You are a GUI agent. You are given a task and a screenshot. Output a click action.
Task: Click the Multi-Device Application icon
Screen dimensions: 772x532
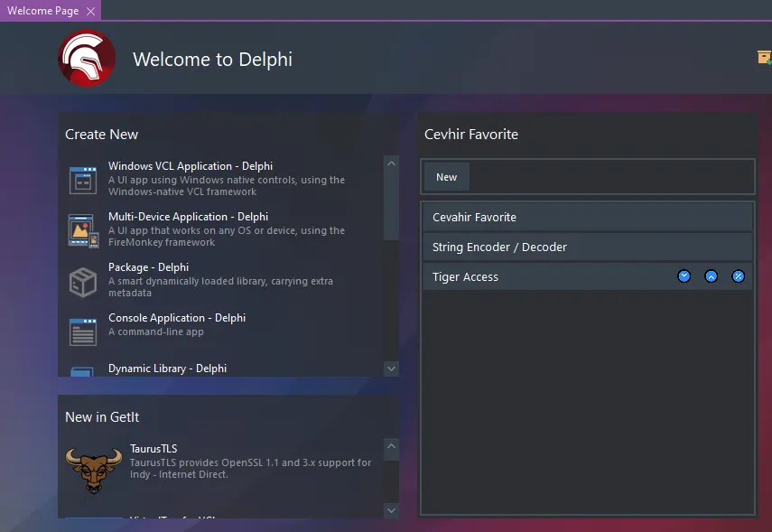tap(83, 231)
